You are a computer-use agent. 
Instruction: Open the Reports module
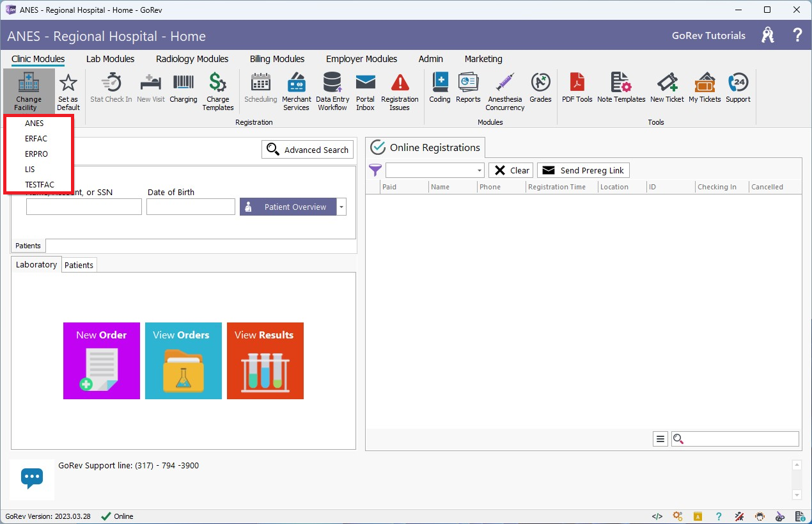pyautogui.click(x=469, y=88)
